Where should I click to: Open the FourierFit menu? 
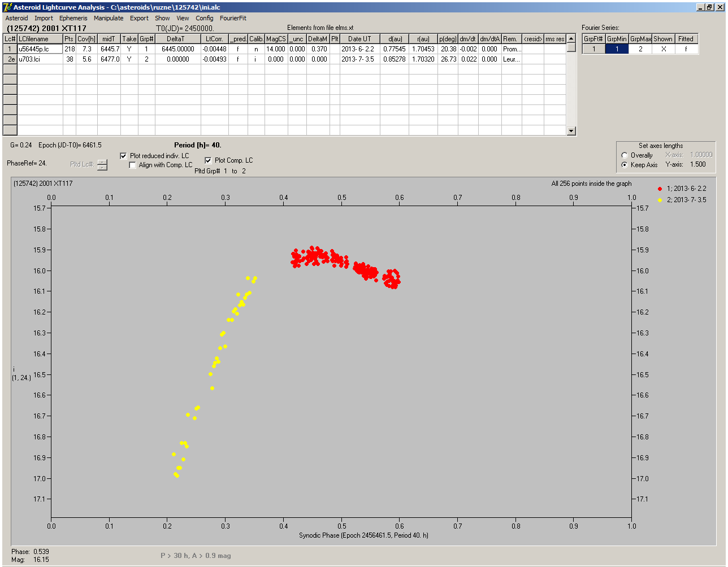point(233,18)
